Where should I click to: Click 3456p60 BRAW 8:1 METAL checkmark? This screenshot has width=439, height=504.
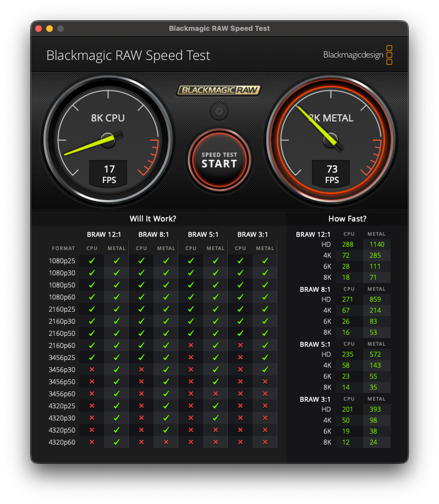click(166, 394)
